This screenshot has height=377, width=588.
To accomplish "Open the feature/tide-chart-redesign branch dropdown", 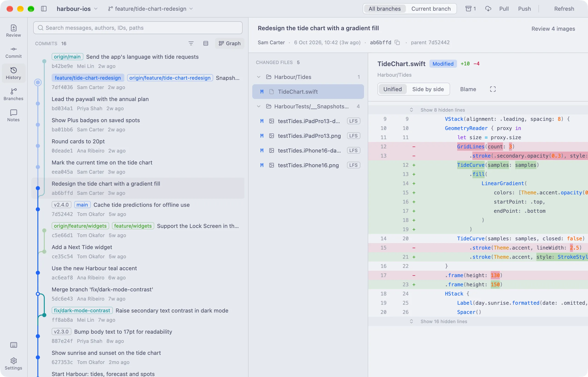I will click(x=150, y=9).
